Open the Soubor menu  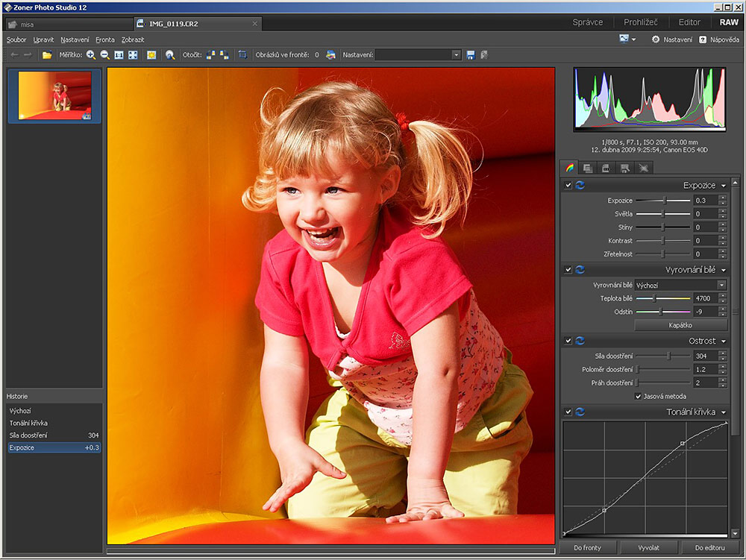click(16, 40)
